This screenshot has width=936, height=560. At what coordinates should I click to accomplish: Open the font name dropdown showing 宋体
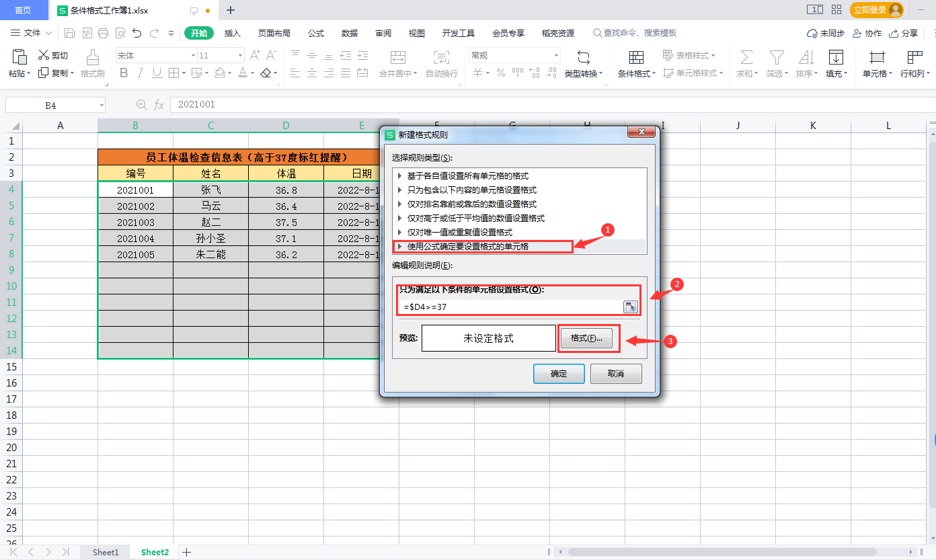193,56
